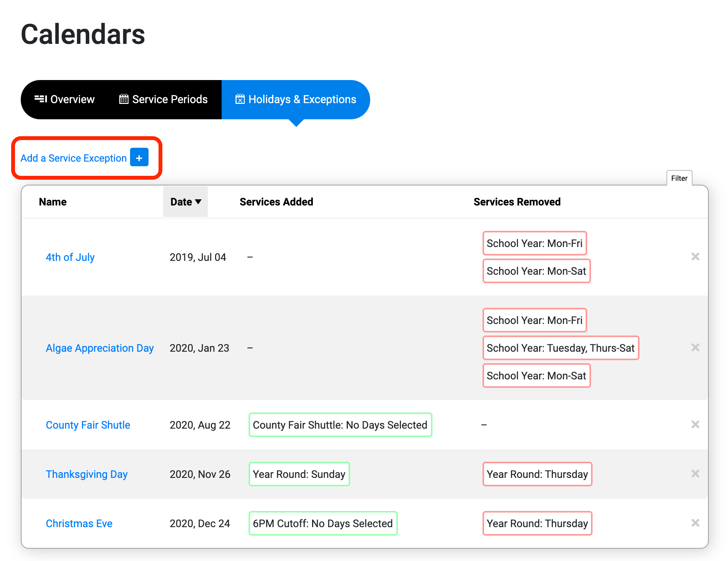Click School Year: Tuesday, Thurs-Sat tag
Screen dimensions: 728x561
point(561,348)
